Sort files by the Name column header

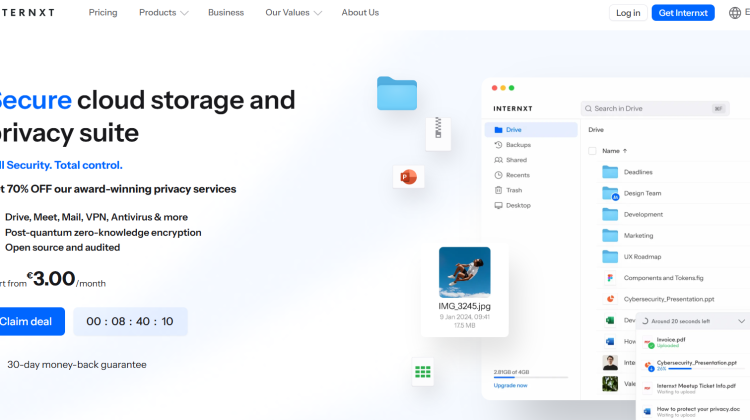[614, 151]
